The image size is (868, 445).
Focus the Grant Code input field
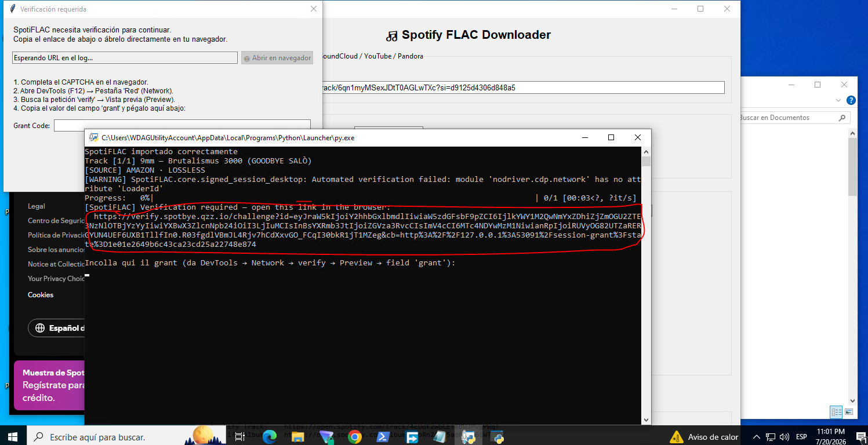point(182,125)
